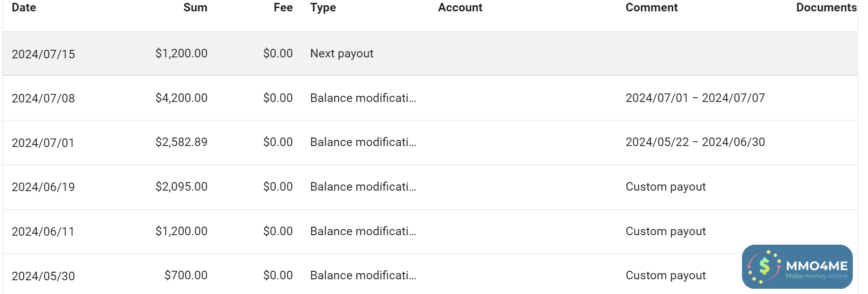868x294 pixels.
Task: Sort the table by Date column header
Action: click(x=24, y=8)
